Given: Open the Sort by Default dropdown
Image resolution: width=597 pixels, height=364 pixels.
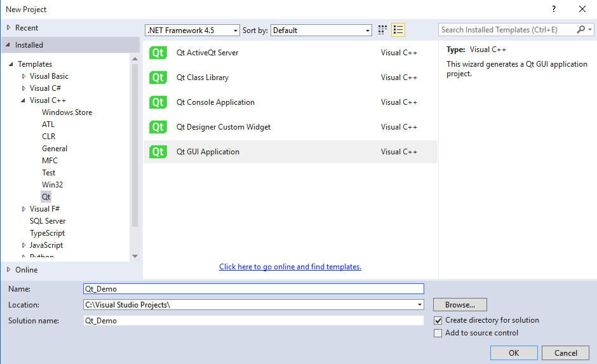Looking at the screenshot, I should 321,30.
